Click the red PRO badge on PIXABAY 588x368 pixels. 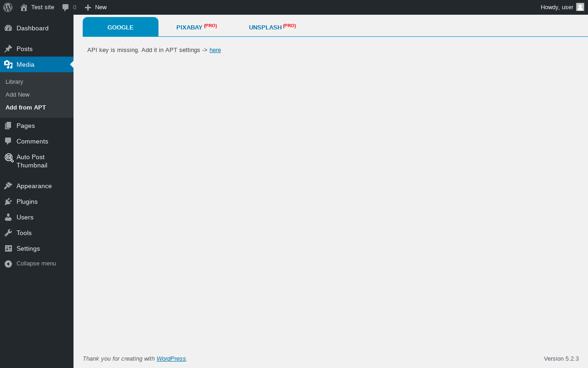click(x=210, y=26)
